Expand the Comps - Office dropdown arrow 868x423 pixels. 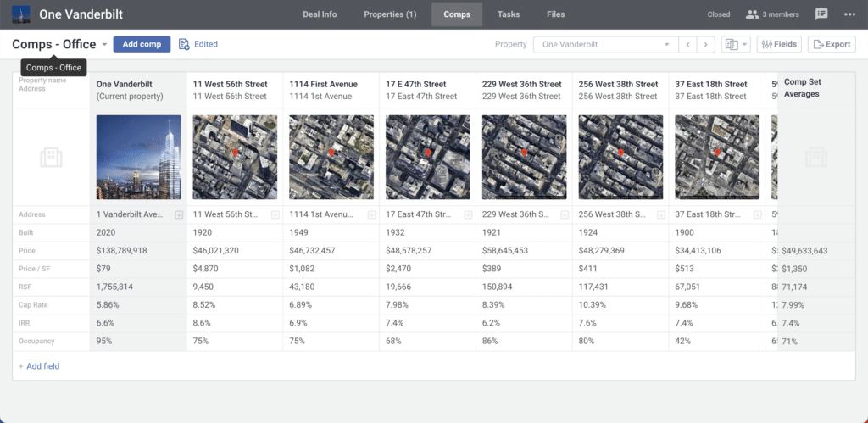coord(104,45)
